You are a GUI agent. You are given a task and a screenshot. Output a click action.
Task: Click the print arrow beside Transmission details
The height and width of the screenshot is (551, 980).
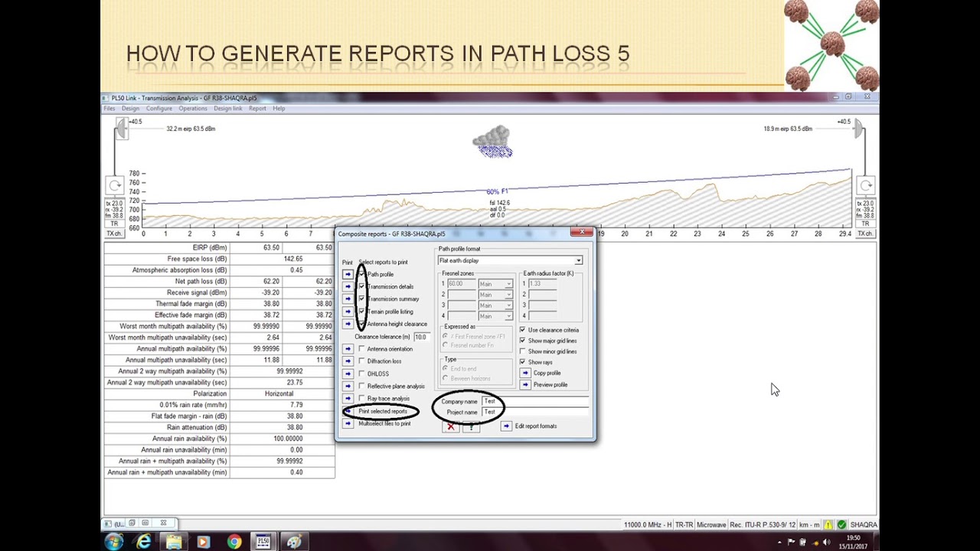pos(348,286)
